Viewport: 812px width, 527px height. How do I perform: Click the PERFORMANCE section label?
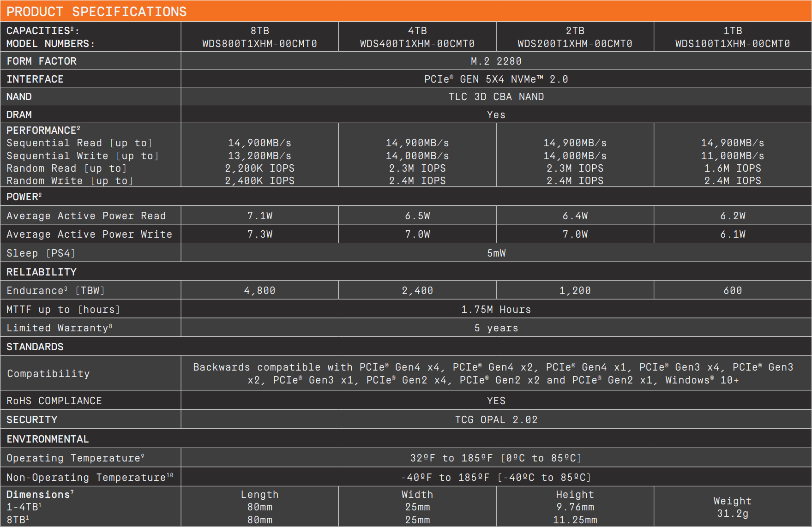point(43,130)
